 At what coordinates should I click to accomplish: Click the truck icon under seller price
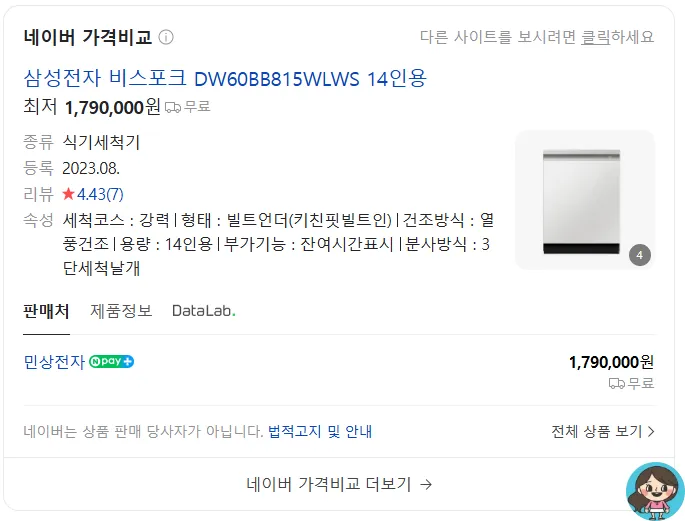pyautogui.click(x=617, y=383)
